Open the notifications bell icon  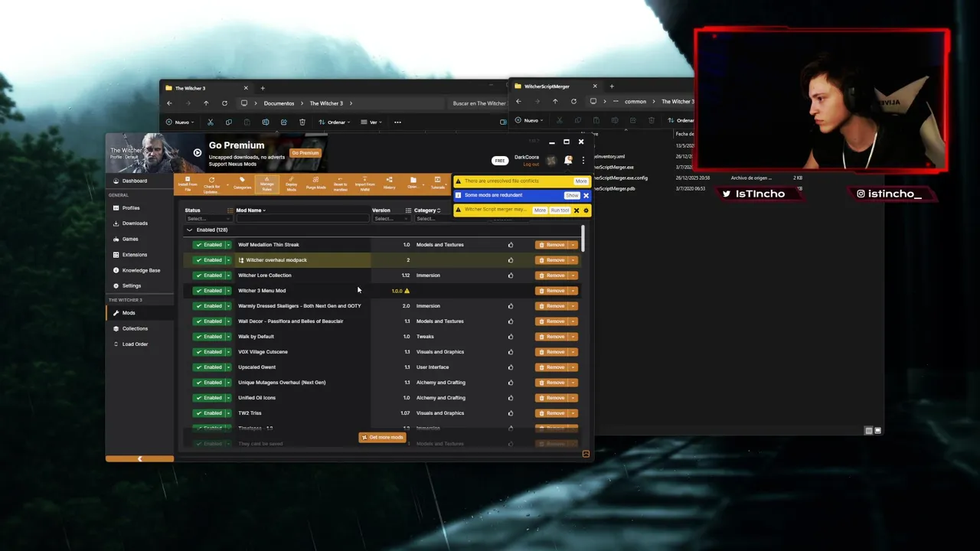568,160
